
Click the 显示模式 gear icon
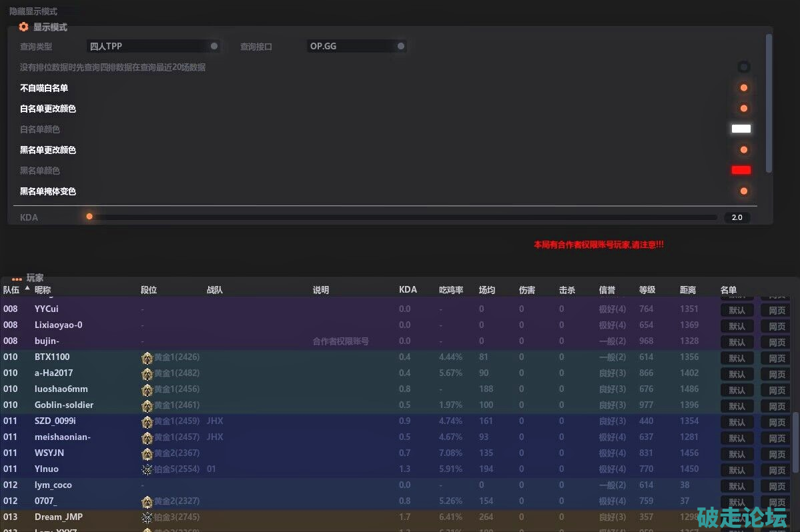(x=24, y=27)
